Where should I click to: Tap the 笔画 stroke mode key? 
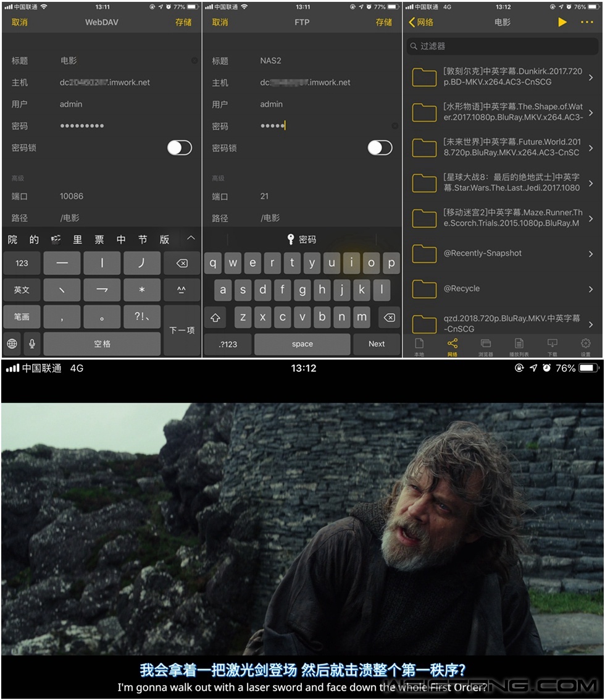tap(22, 316)
